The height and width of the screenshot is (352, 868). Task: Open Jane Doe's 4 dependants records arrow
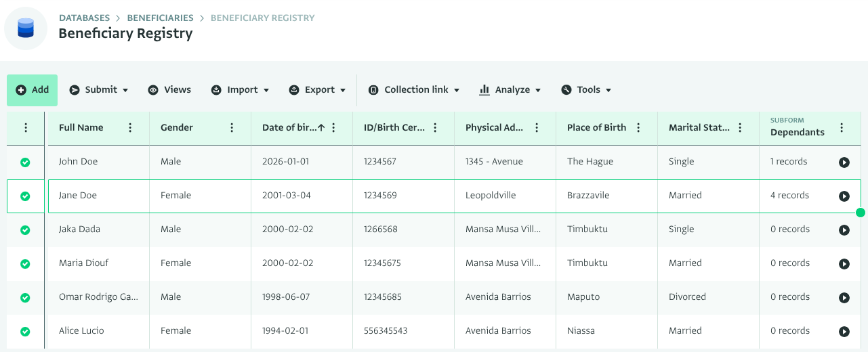(x=844, y=196)
